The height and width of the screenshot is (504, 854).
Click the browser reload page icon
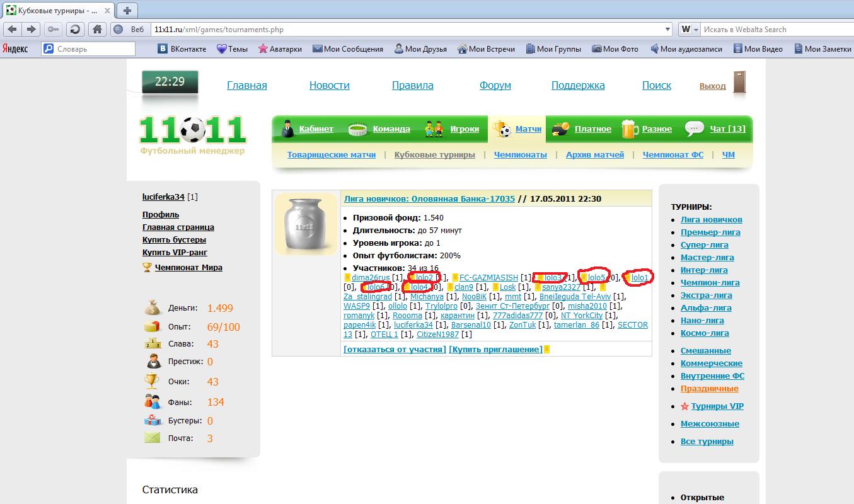[75, 30]
